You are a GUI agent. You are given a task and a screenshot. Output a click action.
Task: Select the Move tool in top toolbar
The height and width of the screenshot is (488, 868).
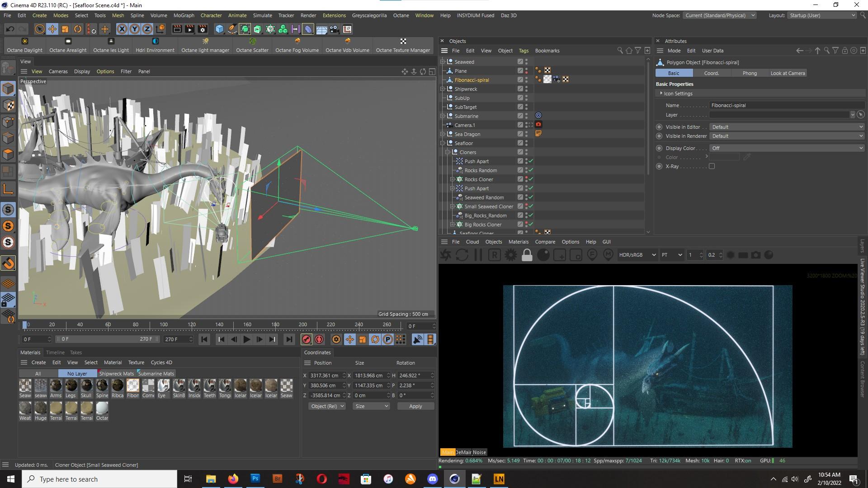52,29
